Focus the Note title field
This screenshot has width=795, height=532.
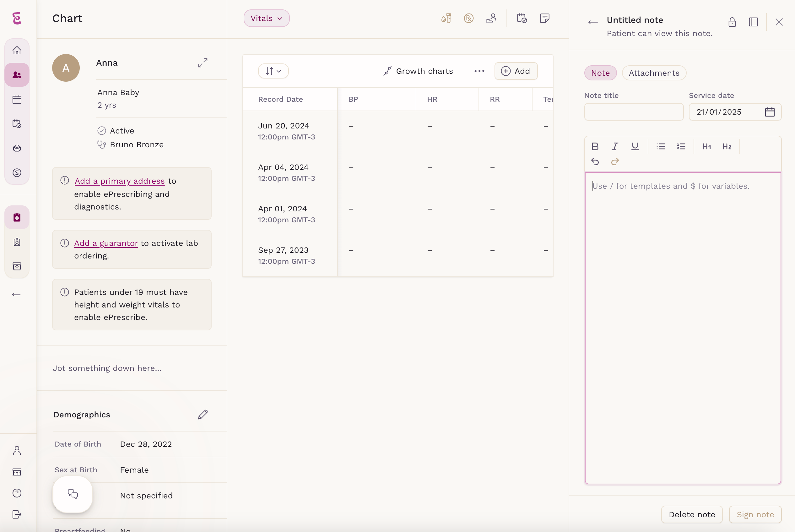point(634,112)
